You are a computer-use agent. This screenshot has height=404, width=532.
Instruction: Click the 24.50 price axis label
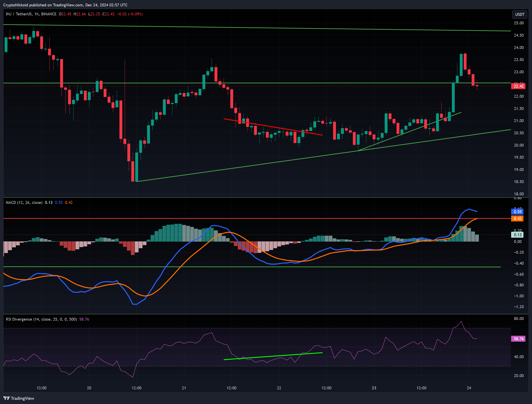pyautogui.click(x=519, y=35)
